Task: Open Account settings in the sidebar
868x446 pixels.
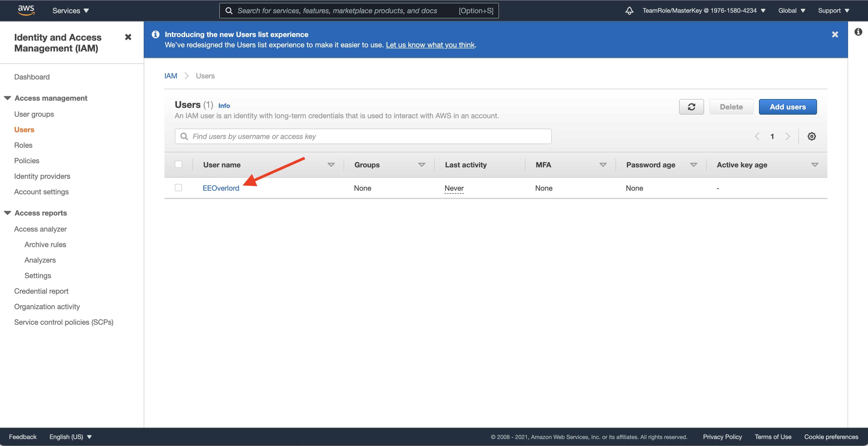Action: [41, 191]
